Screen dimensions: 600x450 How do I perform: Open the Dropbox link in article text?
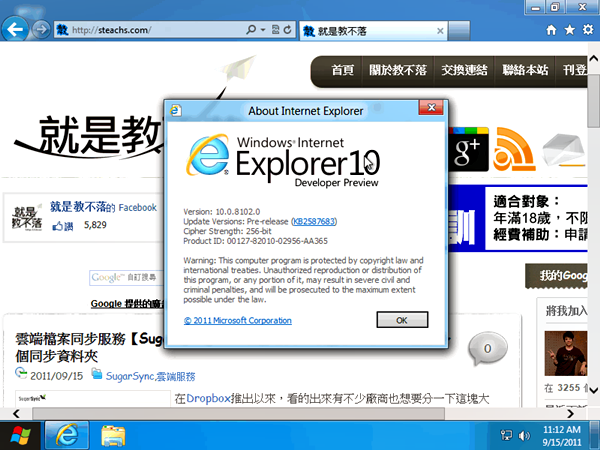point(208,399)
